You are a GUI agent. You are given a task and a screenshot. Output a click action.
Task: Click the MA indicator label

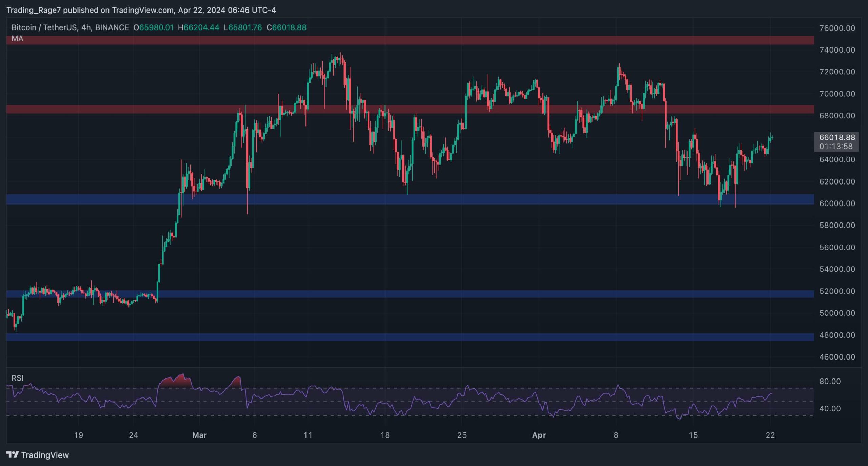coord(17,39)
